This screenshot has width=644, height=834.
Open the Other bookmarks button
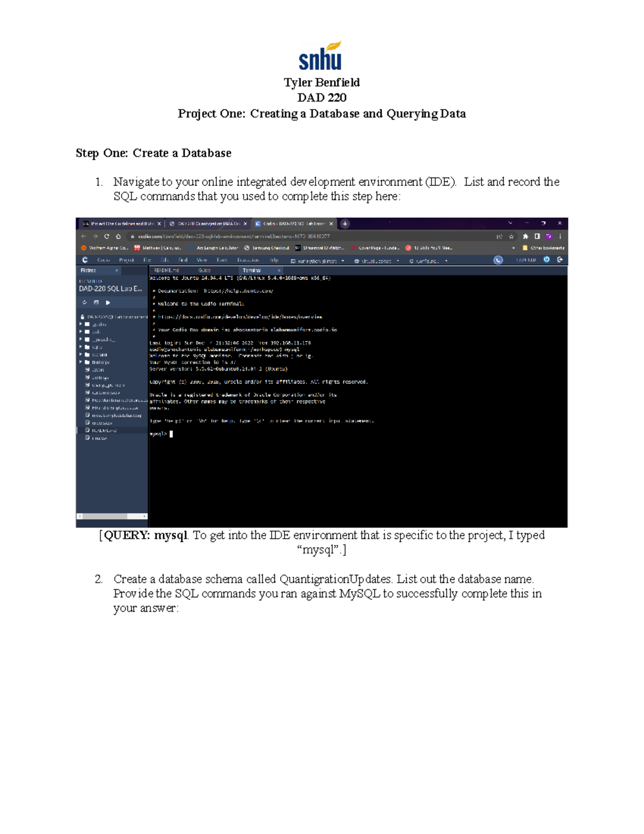(x=546, y=248)
